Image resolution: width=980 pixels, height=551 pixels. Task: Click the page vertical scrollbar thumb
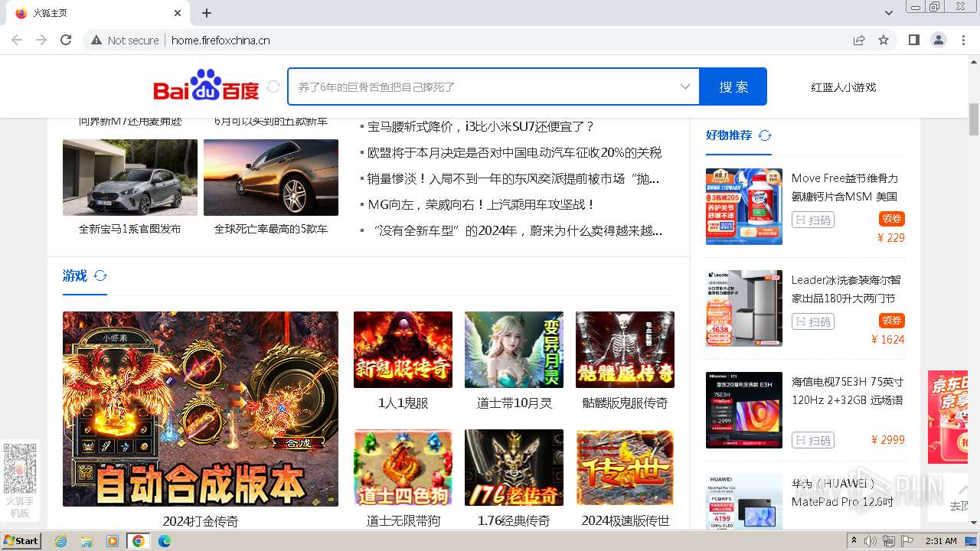click(974, 119)
